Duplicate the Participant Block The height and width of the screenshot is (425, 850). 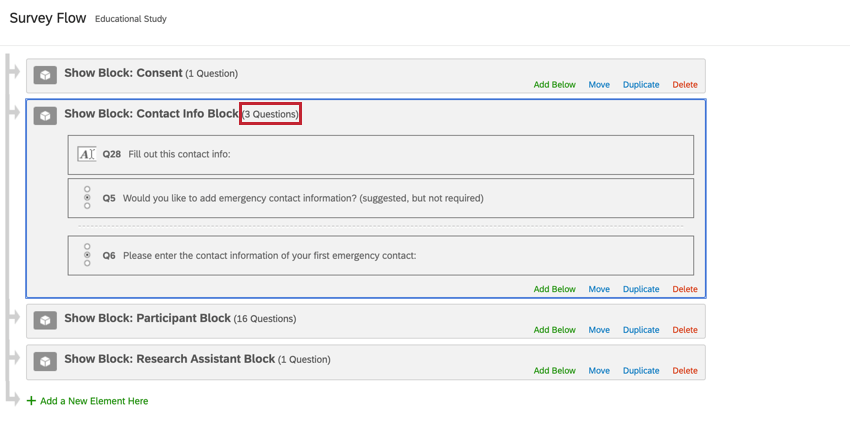tap(641, 330)
